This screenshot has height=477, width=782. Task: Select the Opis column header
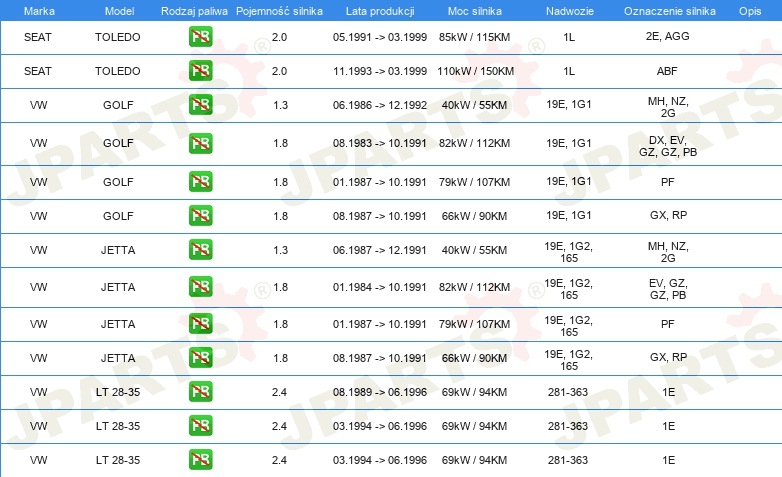(x=750, y=11)
